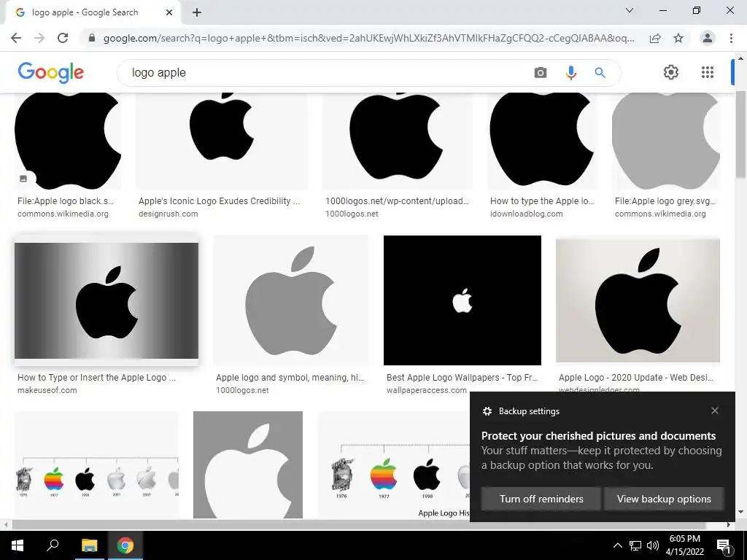Open the 1000logos.net wp-content Apple image
The image size is (747, 560).
398,141
